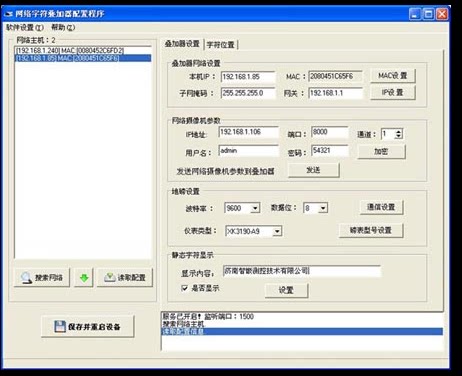Click the 搜索网络 magnifier search button
The width and height of the screenshot is (462, 376).
pyautogui.click(x=42, y=277)
